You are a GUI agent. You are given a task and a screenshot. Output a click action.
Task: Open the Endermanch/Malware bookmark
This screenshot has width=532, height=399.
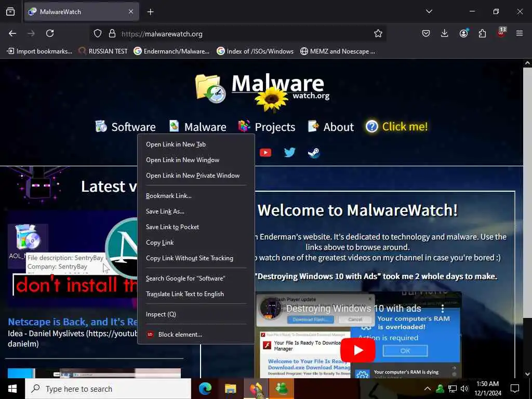click(171, 51)
